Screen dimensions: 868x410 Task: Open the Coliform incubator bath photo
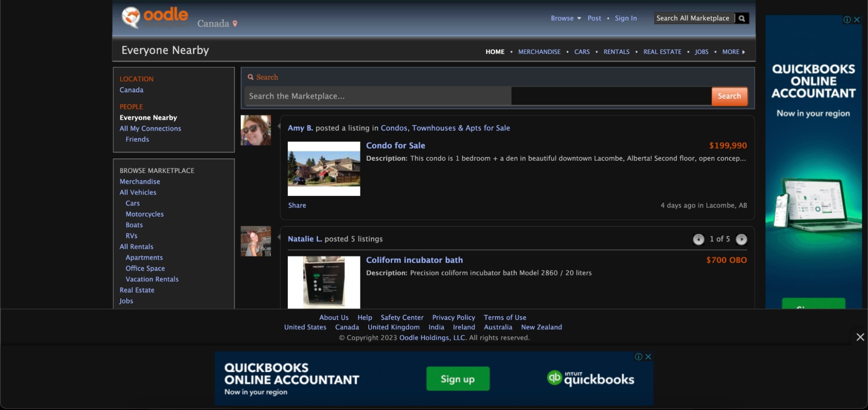(324, 282)
